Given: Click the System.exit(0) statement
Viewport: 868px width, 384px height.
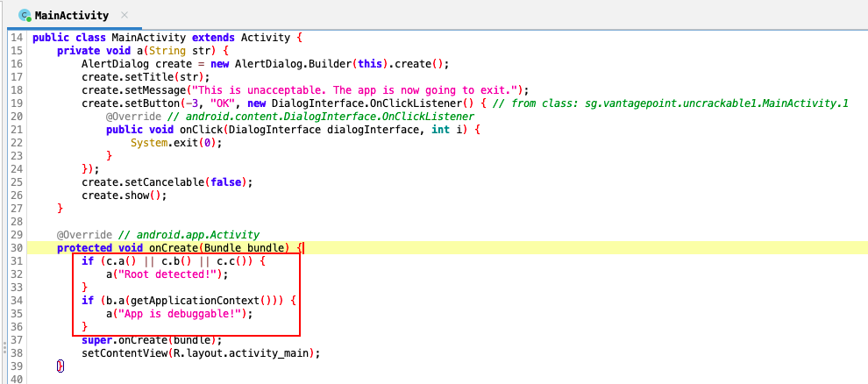Looking at the screenshot, I should [x=174, y=142].
